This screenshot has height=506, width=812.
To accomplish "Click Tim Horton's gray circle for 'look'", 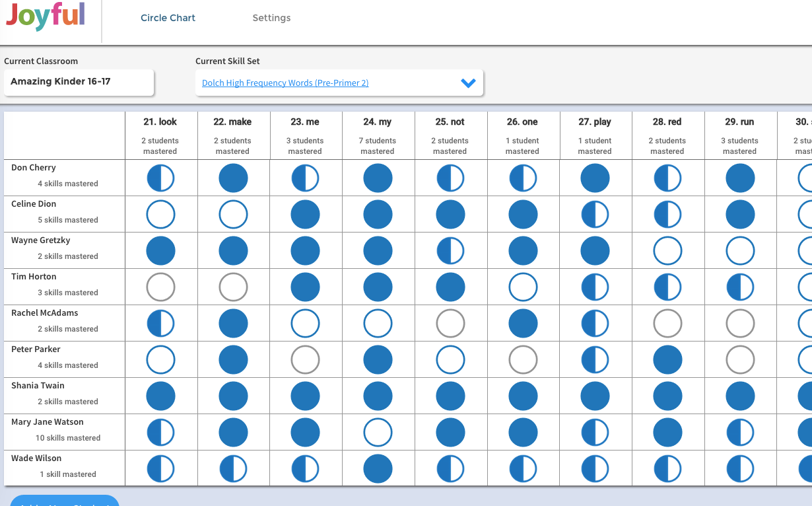I will pyautogui.click(x=160, y=287).
